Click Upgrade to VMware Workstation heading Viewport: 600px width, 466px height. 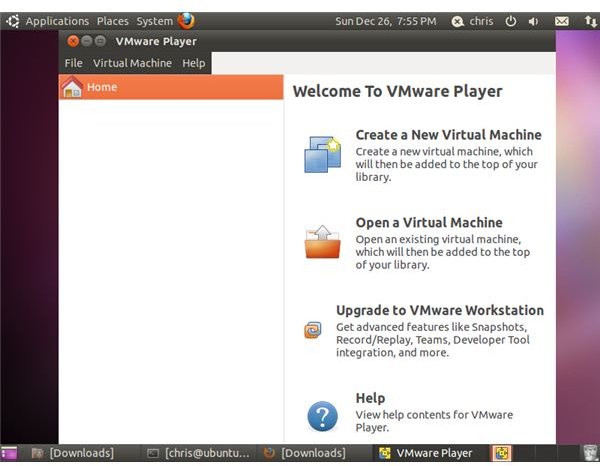click(440, 310)
